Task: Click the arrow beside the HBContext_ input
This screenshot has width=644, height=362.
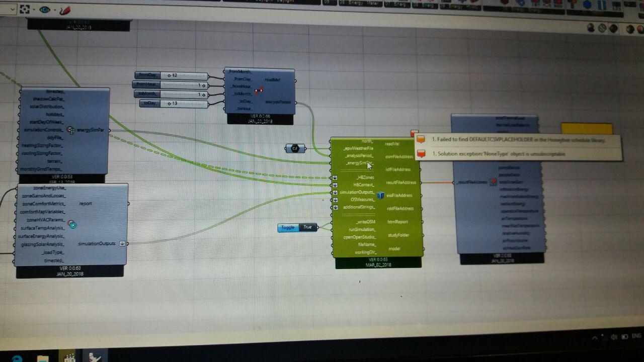Action: pos(335,185)
